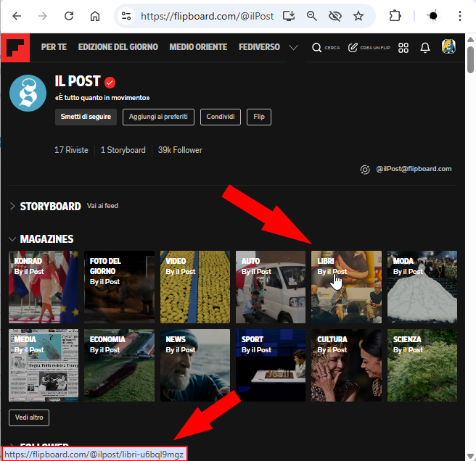Click the install app icon in address bar
Image resolution: width=476 pixels, height=461 pixels.
coord(289,16)
